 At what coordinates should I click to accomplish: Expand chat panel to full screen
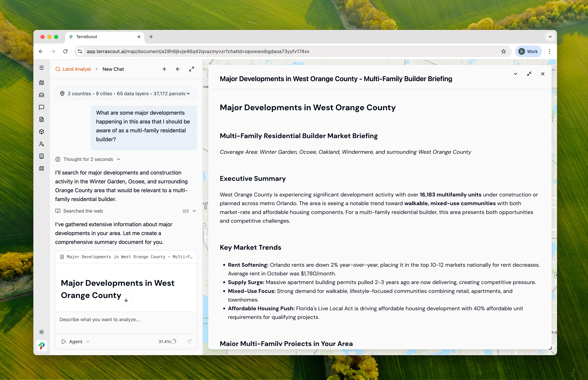click(x=191, y=69)
